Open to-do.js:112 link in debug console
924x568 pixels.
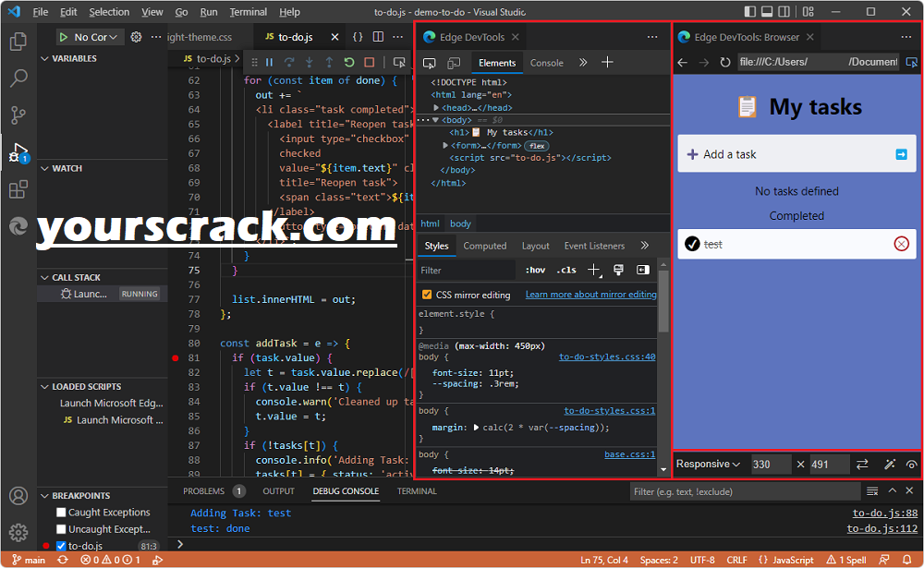882,528
